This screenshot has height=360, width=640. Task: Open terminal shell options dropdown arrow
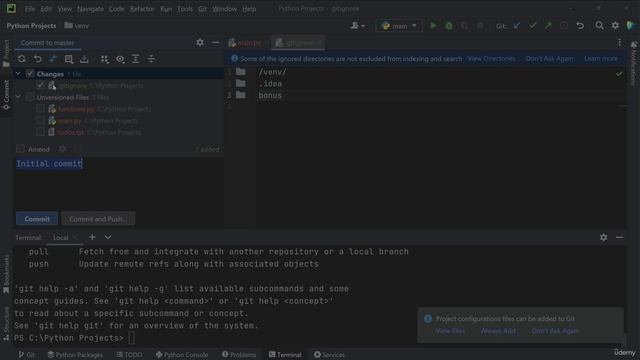[x=108, y=237]
